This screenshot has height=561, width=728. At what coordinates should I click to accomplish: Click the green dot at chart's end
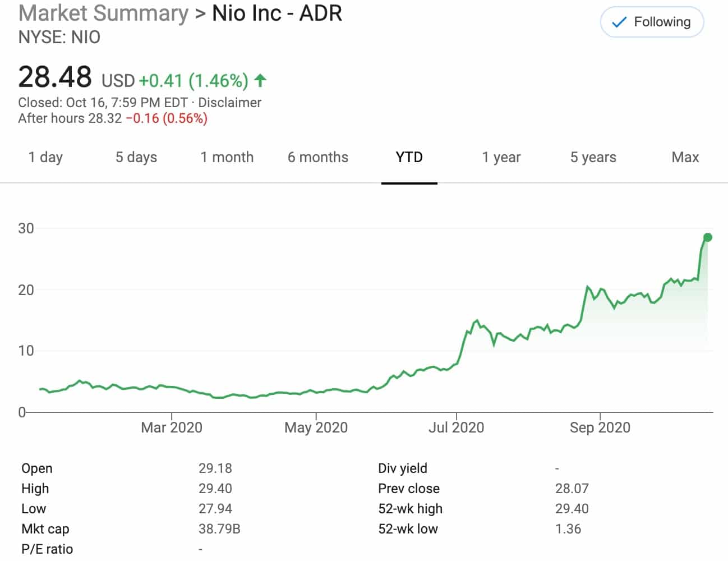[x=708, y=237]
